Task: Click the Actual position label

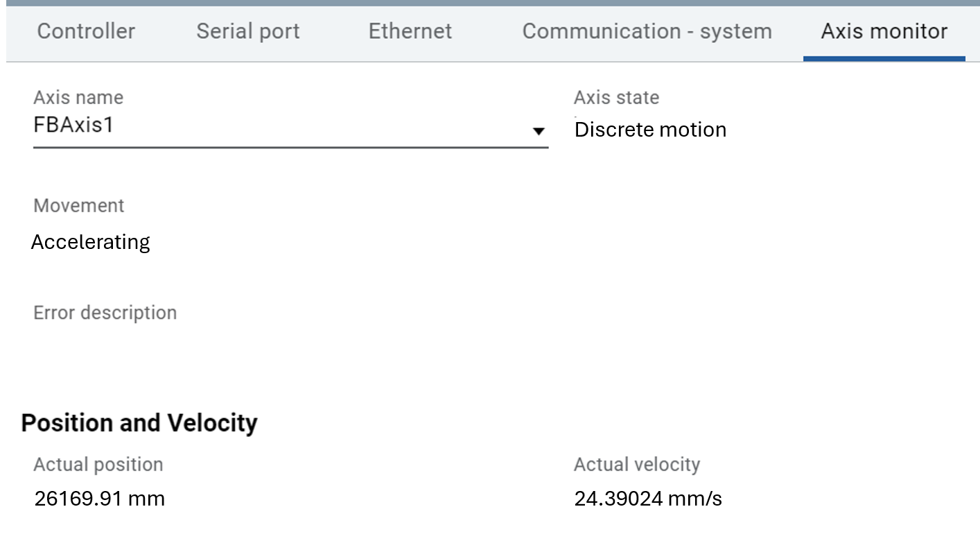Action: pyautogui.click(x=98, y=465)
